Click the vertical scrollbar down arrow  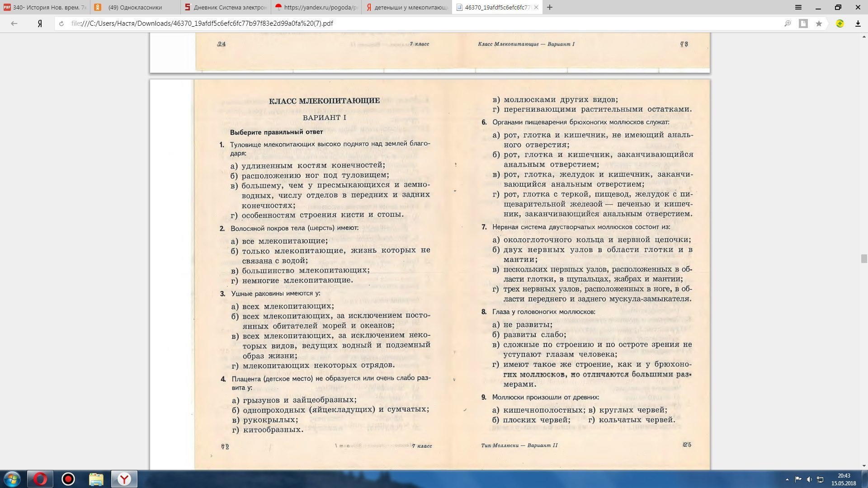[x=864, y=466]
